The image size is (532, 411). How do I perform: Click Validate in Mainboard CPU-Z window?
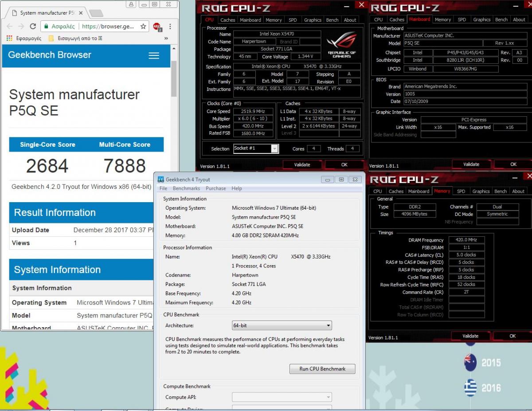click(471, 164)
